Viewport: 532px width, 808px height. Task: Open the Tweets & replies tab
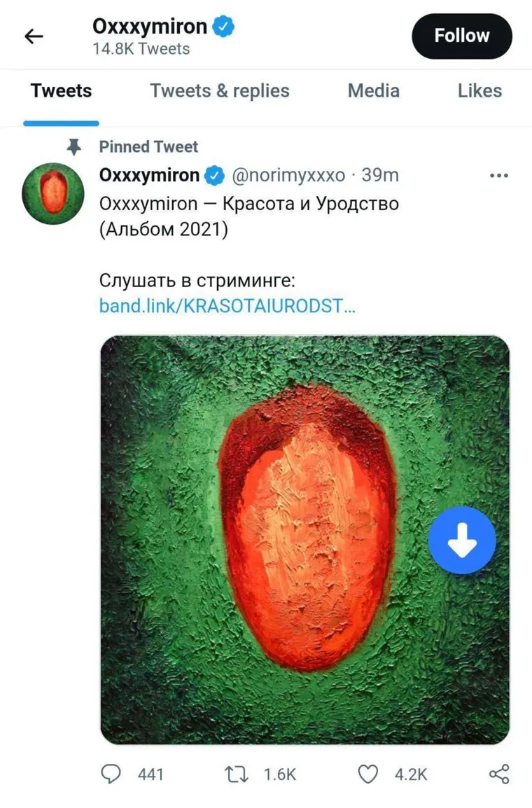point(220,91)
